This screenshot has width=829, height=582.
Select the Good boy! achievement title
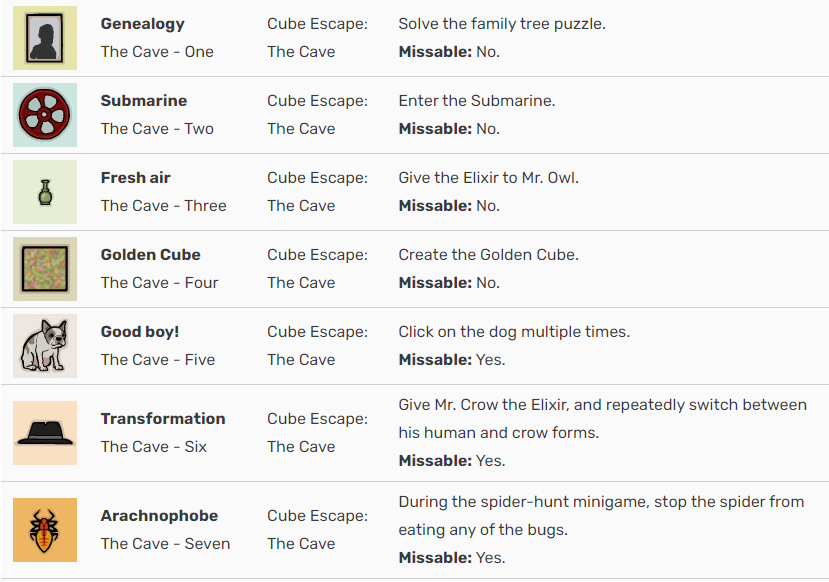[140, 332]
